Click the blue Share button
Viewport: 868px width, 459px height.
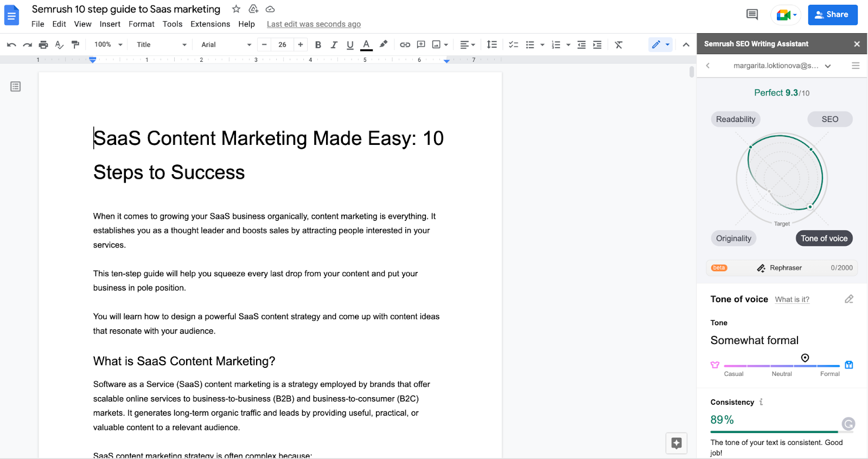pyautogui.click(x=833, y=15)
